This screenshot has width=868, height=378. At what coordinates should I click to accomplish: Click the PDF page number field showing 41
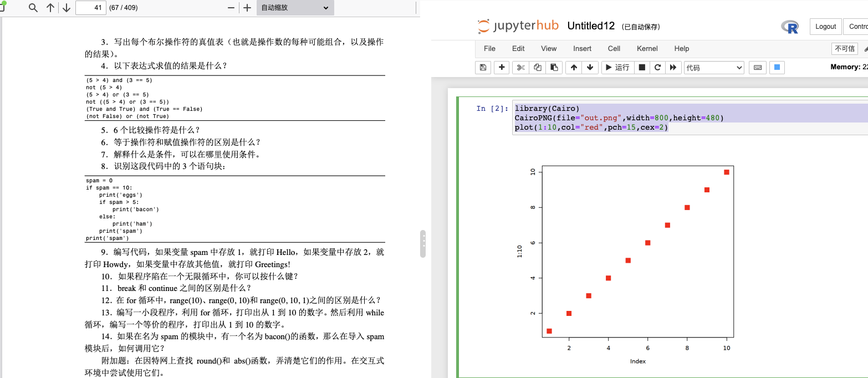pos(90,8)
